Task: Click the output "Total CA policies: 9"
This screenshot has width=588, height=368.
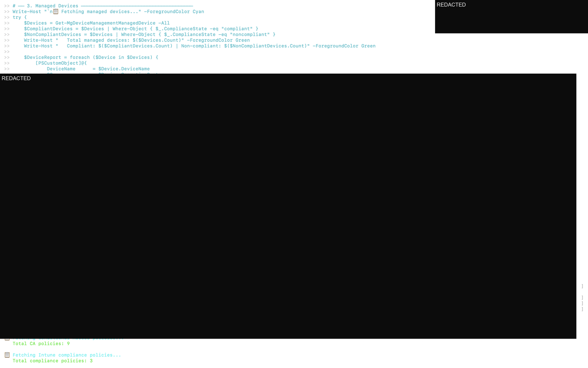Action: (x=41, y=344)
